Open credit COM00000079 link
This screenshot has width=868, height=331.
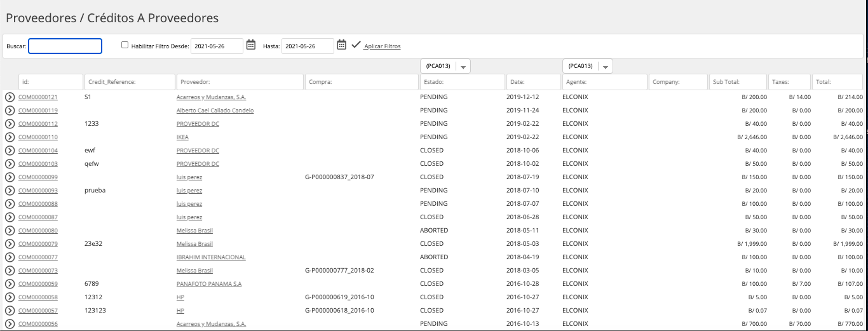pyautogui.click(x=38, y=244)
